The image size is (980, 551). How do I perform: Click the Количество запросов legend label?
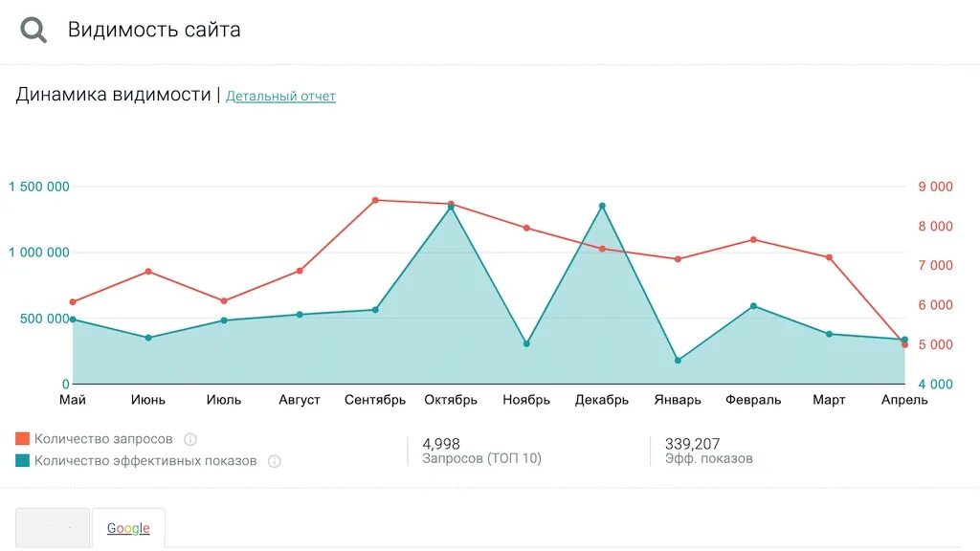pos(103,438)
